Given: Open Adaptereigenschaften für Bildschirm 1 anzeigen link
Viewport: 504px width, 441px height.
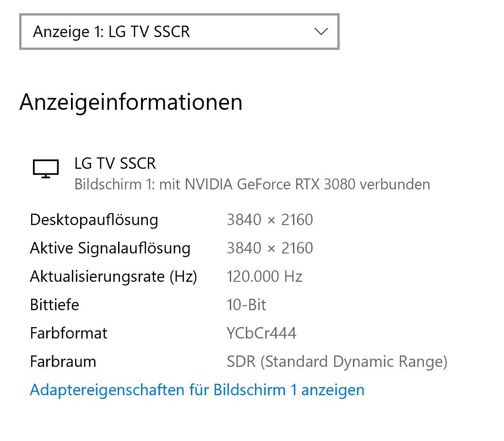Looking at the screenshot, I should 197,390.
